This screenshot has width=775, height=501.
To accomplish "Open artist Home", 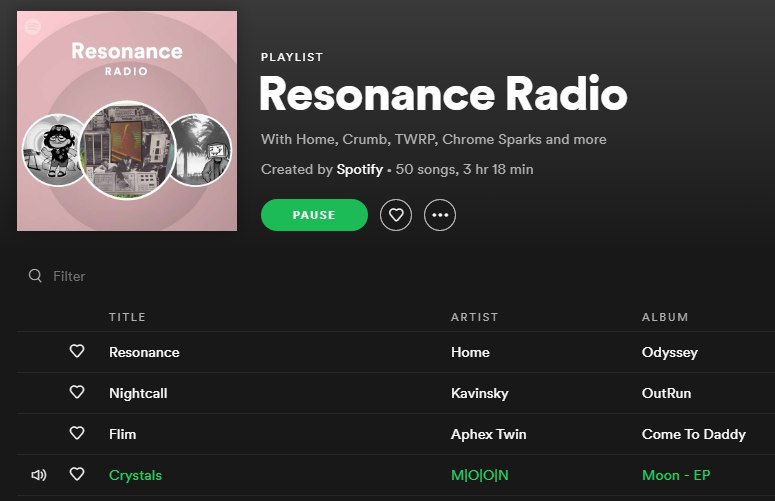I will coord(470,352).
